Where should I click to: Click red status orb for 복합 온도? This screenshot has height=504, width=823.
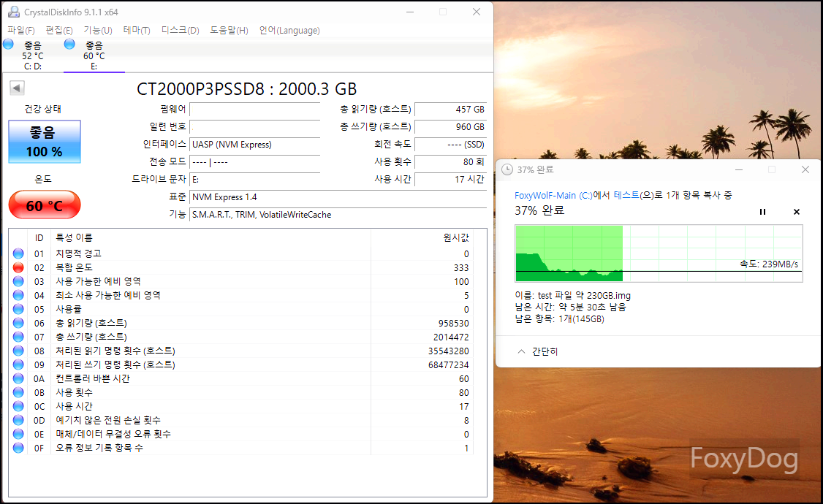click(18, 267)
